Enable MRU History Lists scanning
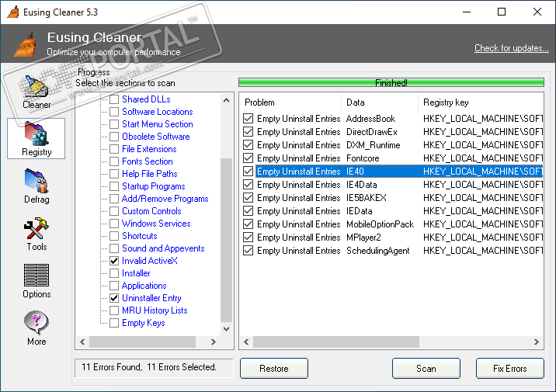Screen dimensions: 556x392 [114, 310]
